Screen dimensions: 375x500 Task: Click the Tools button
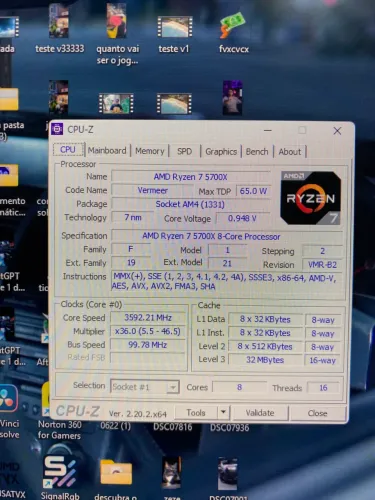196,413
